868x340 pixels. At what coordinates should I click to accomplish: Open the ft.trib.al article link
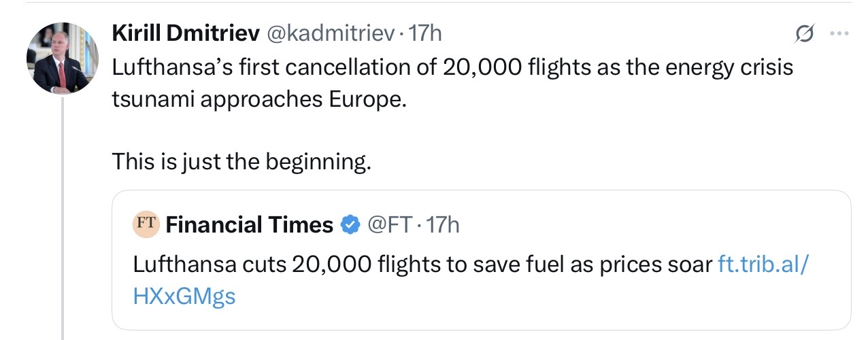point(763,264)
